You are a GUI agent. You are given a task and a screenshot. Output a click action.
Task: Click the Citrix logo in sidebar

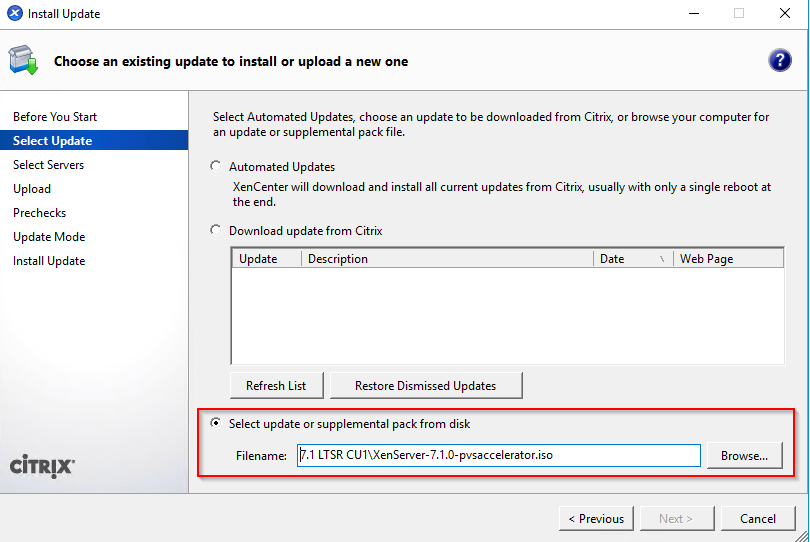[42, 466]
